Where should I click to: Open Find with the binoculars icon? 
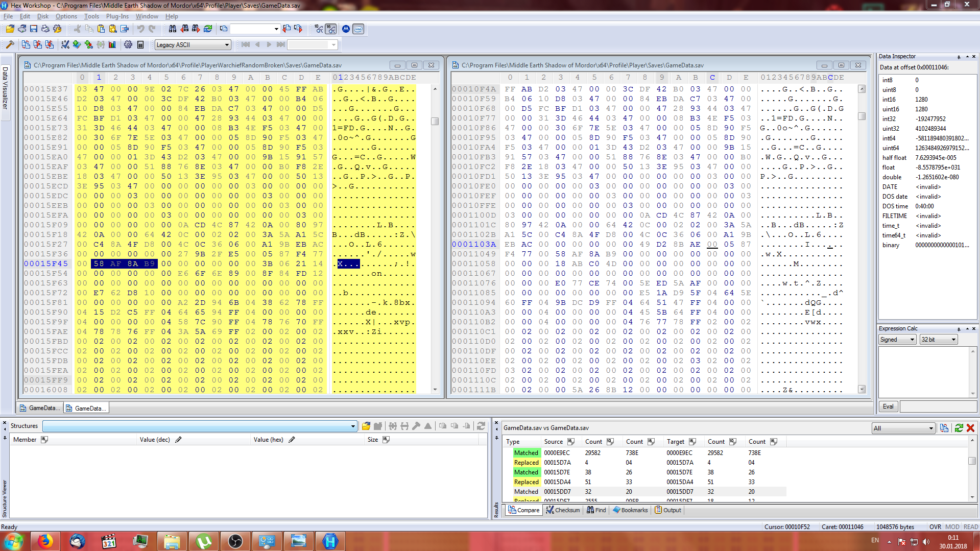click(173, 29)
